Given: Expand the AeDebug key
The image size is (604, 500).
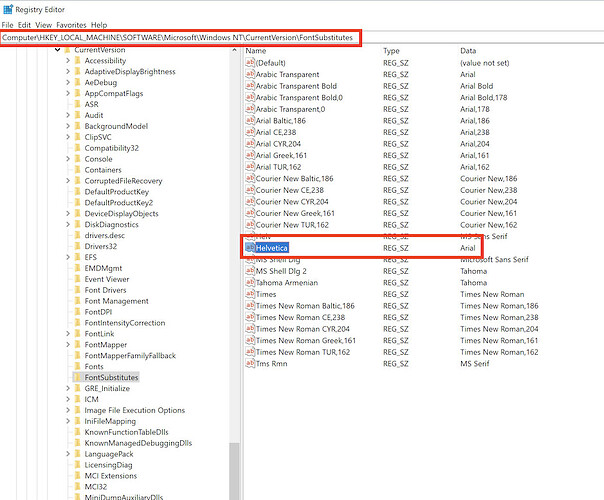Looking at the screenshot, I should click(x=68, y=82).
